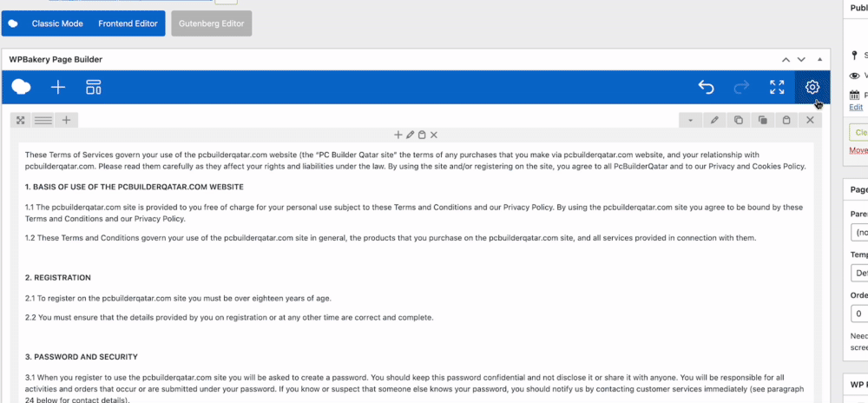Click paragraph starting '2.2 You must ensure'
Image resolution: width=868 pixels, height=403 pixels.
[x=229, y=318]
